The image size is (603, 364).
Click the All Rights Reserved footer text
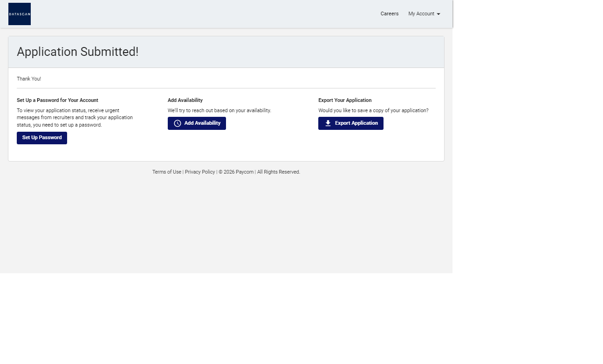tap(279, 172)
